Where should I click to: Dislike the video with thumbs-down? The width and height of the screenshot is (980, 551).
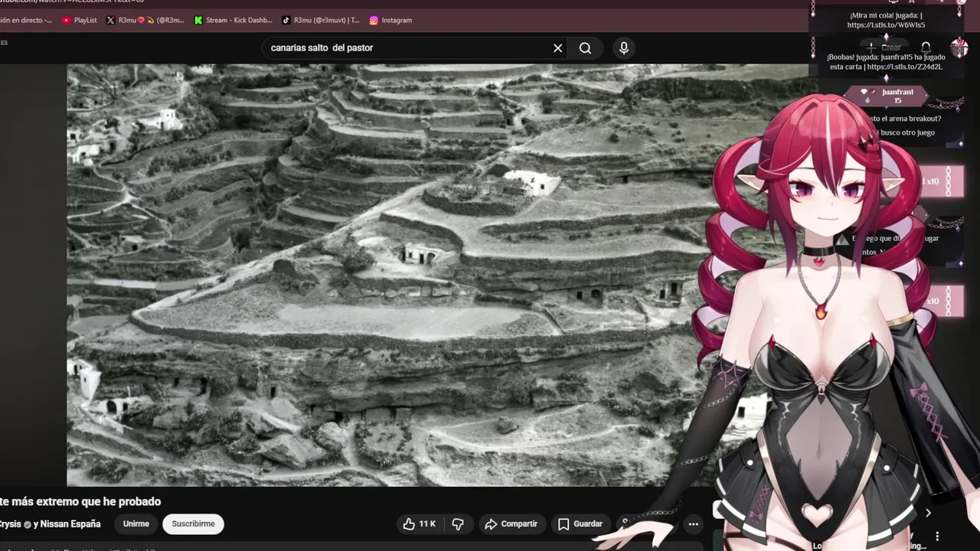pyautogui.click(x=458, y=523)
